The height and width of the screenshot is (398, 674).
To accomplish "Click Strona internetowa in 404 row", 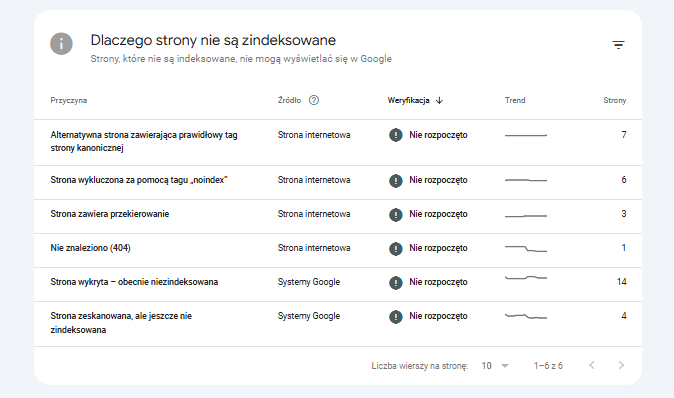I will click(x=314, y=248).
